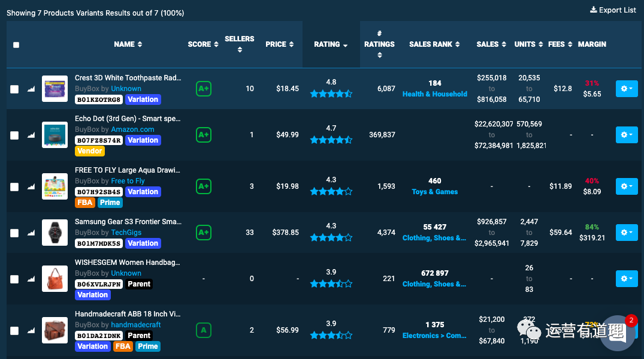
Task: Tick the select-all checkbox in table header
Action: 16,45
